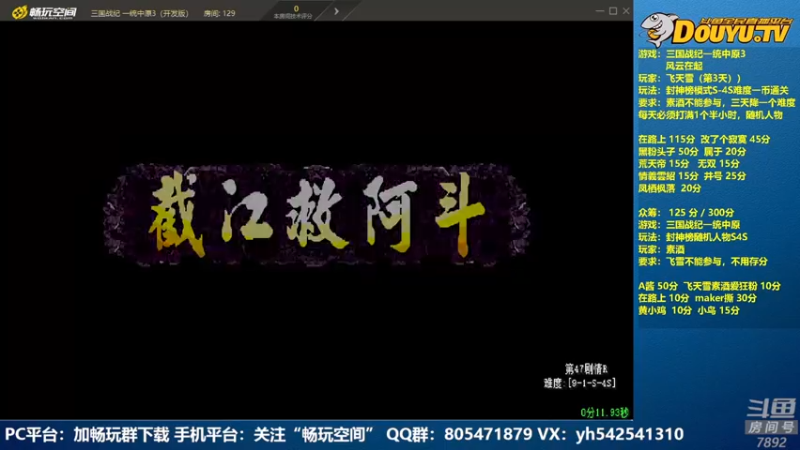
Task: Click the 井号 25分 entry
Action: (x=725, y=176)
